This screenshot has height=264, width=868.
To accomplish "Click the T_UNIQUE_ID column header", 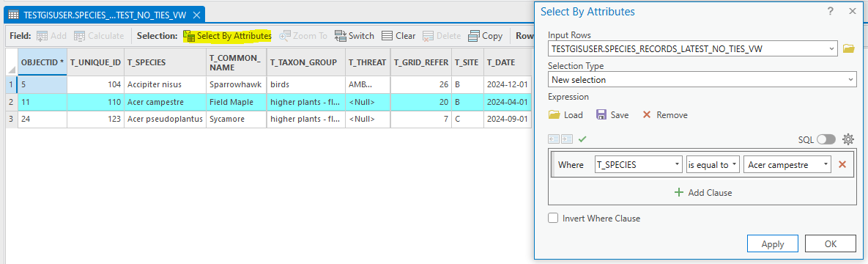I will click(x=95, y=62).
